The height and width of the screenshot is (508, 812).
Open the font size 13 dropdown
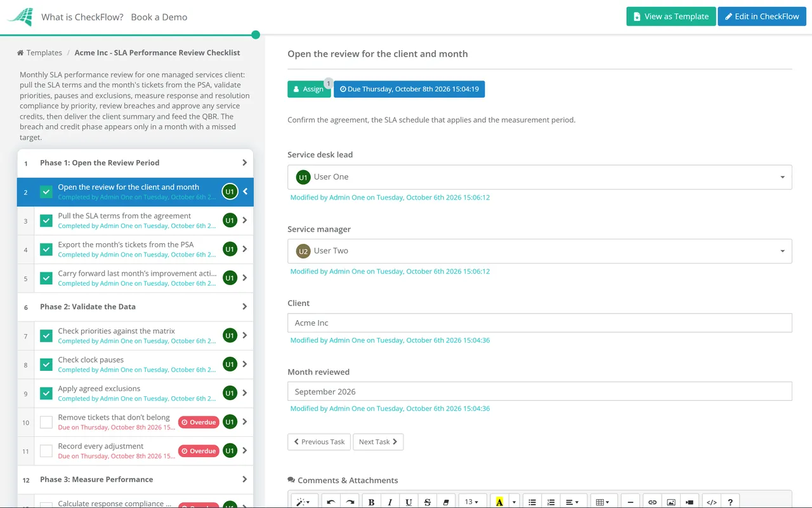click(473, 502)
